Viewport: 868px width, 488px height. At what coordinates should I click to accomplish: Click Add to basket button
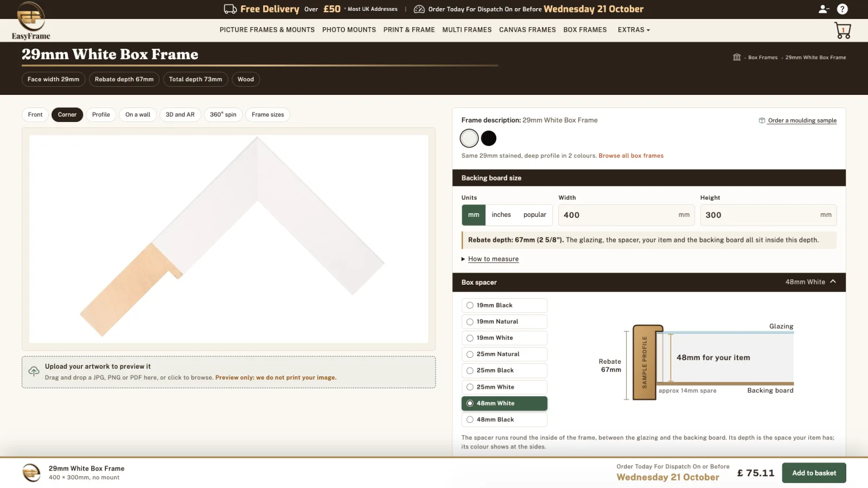pos(814,473)
